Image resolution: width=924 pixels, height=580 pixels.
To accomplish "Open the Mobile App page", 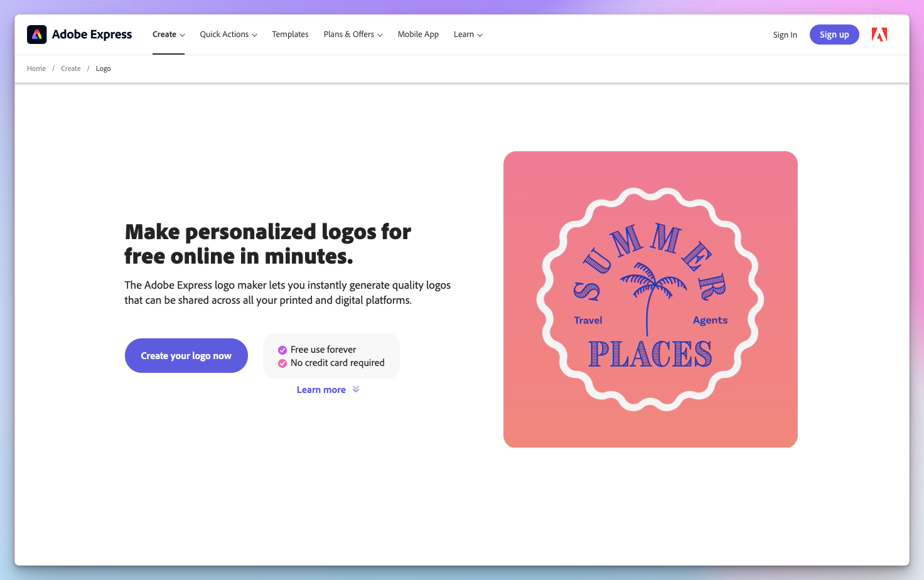I will [x=418, y=35].
